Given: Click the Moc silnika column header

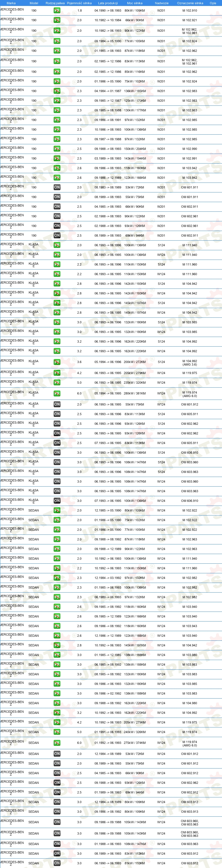Looking at the screenshot, I should click(x=135, y=3).
